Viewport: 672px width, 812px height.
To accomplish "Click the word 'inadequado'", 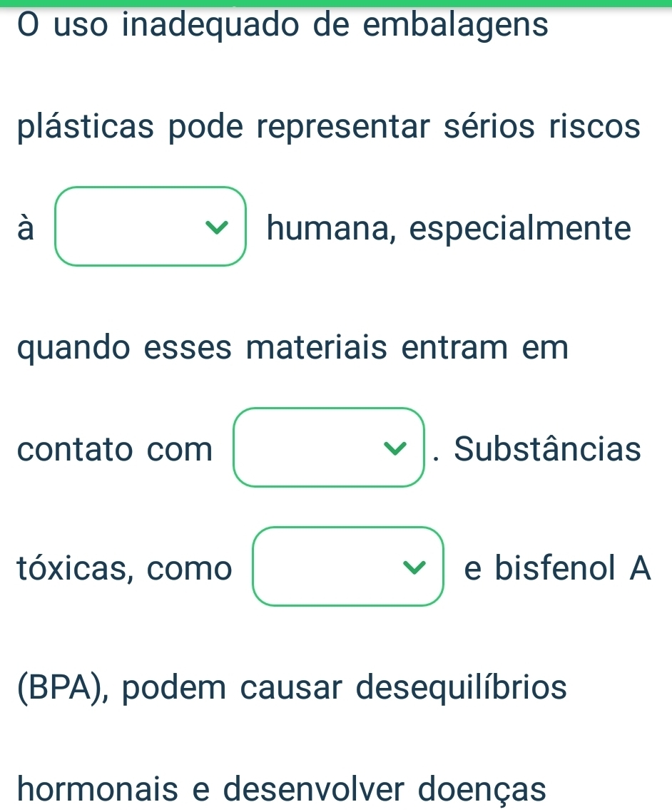I will (211, 25).
